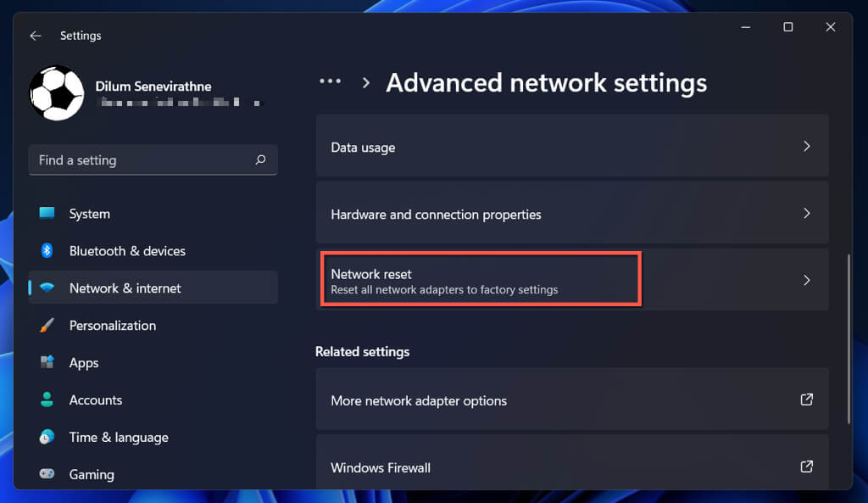Click the soccer ball profile picture

57,93
